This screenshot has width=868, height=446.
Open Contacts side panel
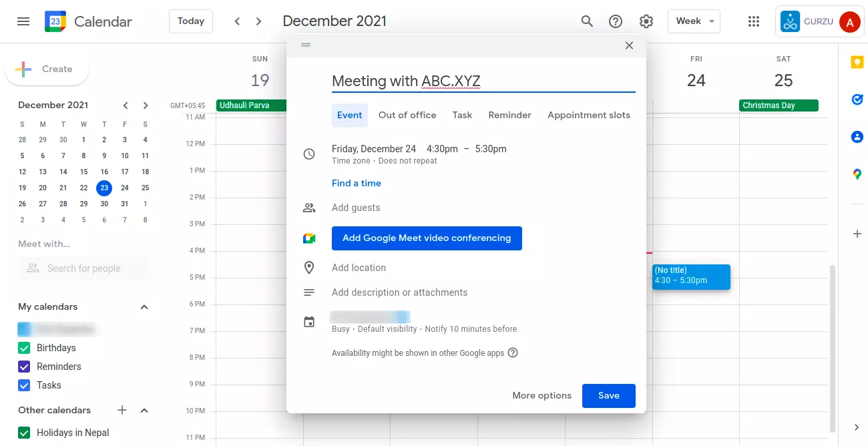pyautogui.click(x=857, y=137)
